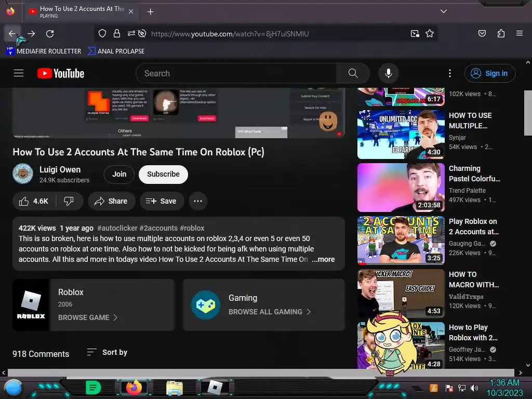Open Roblox from the taskbar
The height and width of the screenshot is (399, 532).
pyautogui.click(x=215, y=388)
